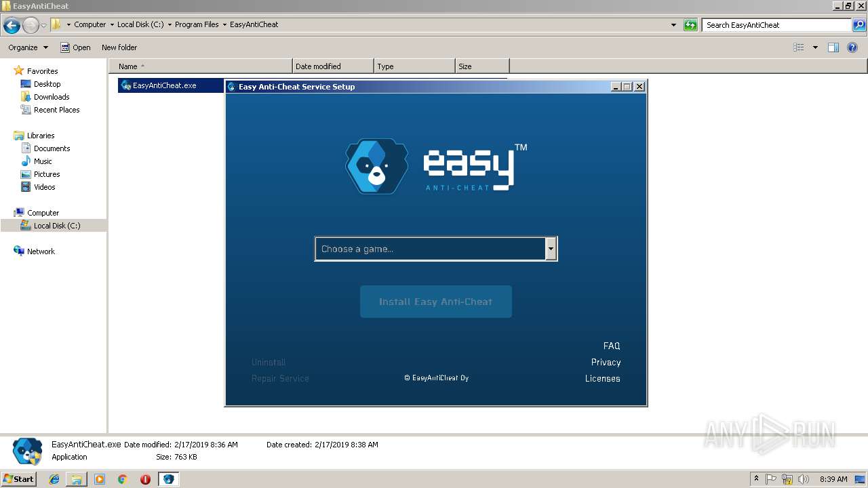
Task: Sort by Date modified column header
Action: click(x=333, y=66)
